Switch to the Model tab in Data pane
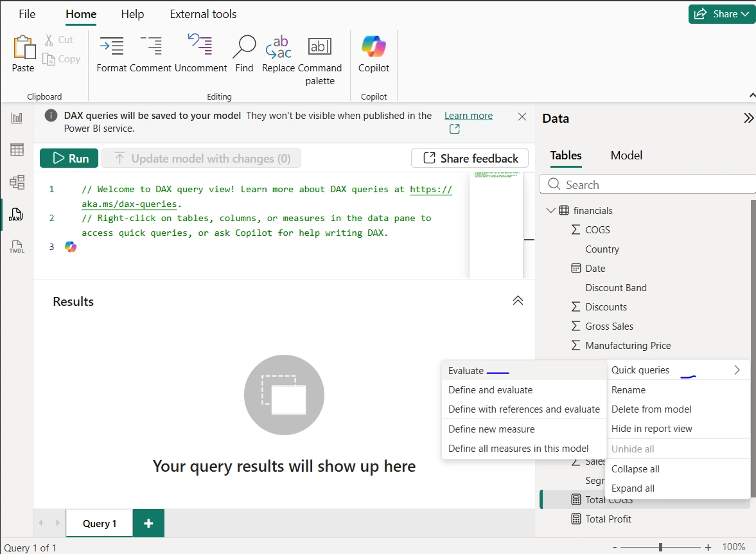 tap(626, 156)
